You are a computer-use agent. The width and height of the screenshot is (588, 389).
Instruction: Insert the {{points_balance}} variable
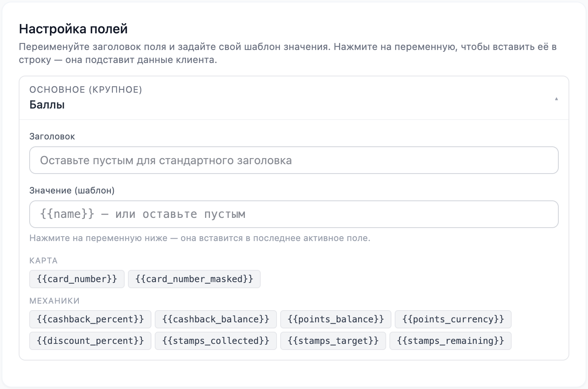tap(335, 319)
